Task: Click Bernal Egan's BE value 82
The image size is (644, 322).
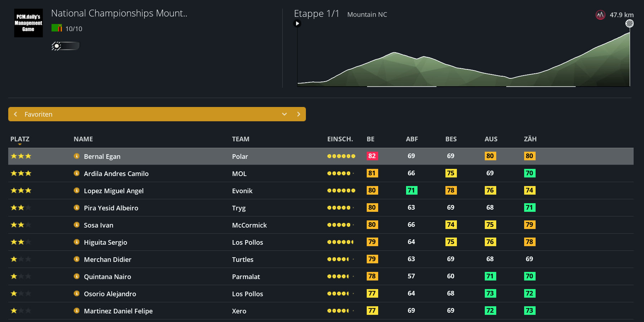Action: 372,156
